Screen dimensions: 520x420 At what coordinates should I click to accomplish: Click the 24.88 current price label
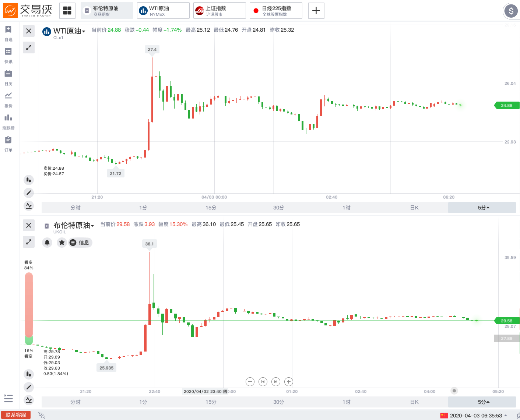tap(506, 105)
